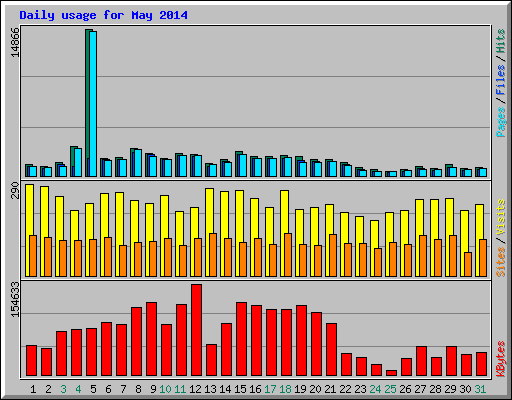Click the green day 4 axis label
The image size is (512, 400).
click(x=78, y=389)
